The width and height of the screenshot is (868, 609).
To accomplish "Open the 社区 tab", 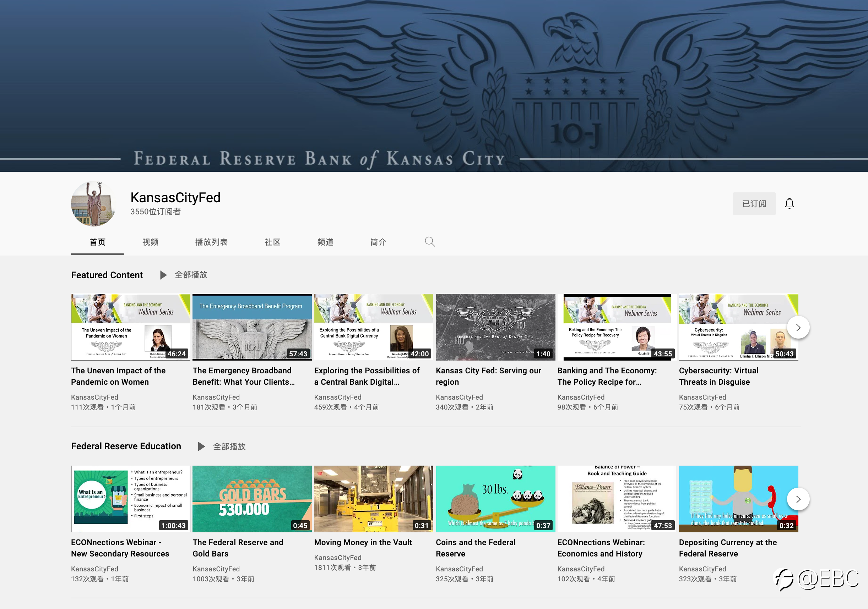I will (x=272, y=242).
